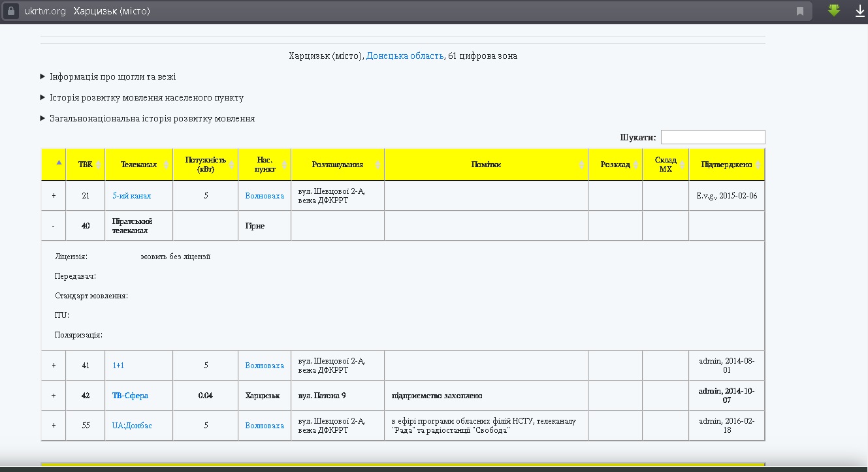This screenshot has width=868, height=472.
Task: Click the 'Ліцензія:' detail label
Action: (x=71, y=257)
